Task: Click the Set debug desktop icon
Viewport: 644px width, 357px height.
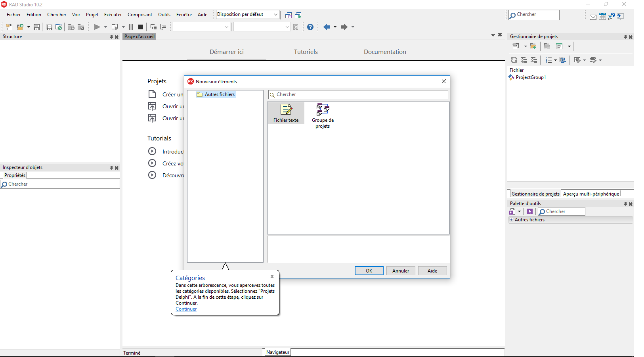Action: coord(298,15)
